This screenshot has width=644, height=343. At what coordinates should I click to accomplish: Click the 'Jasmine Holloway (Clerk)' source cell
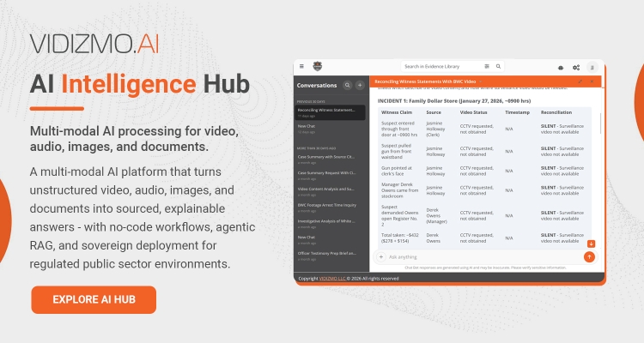(435, 129)
